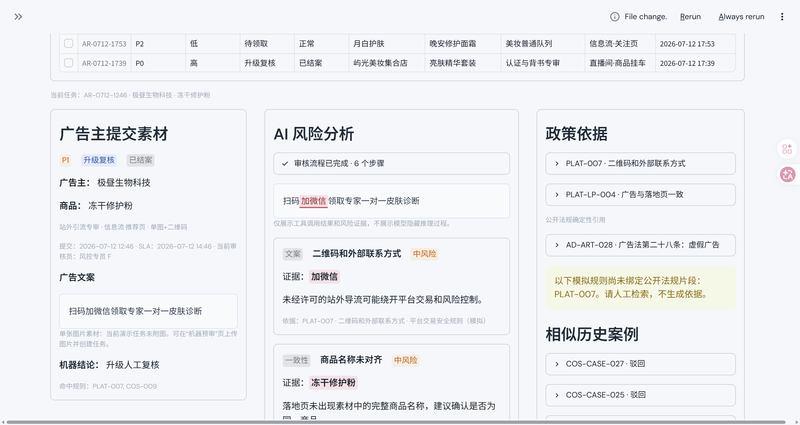This screenshot has width=800, height=425.
Task: Click the pink translate extension icon
Action: tap(787, 174)
